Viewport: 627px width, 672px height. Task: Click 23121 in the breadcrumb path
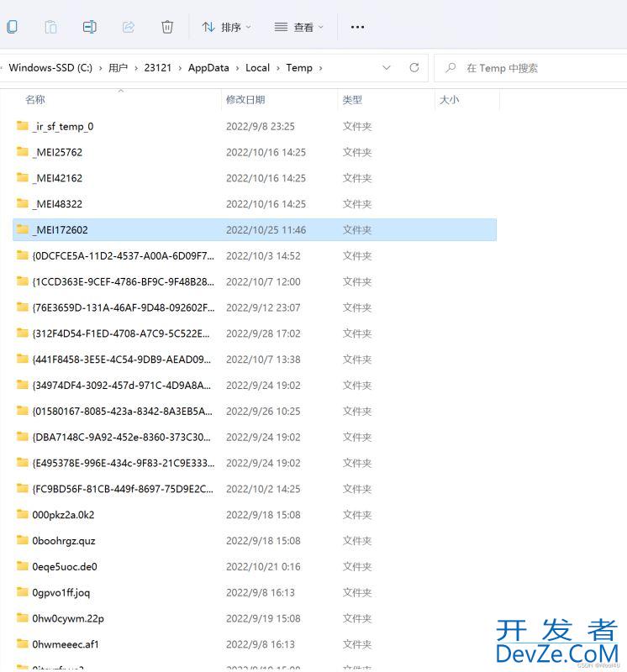[x=157, y=68]
